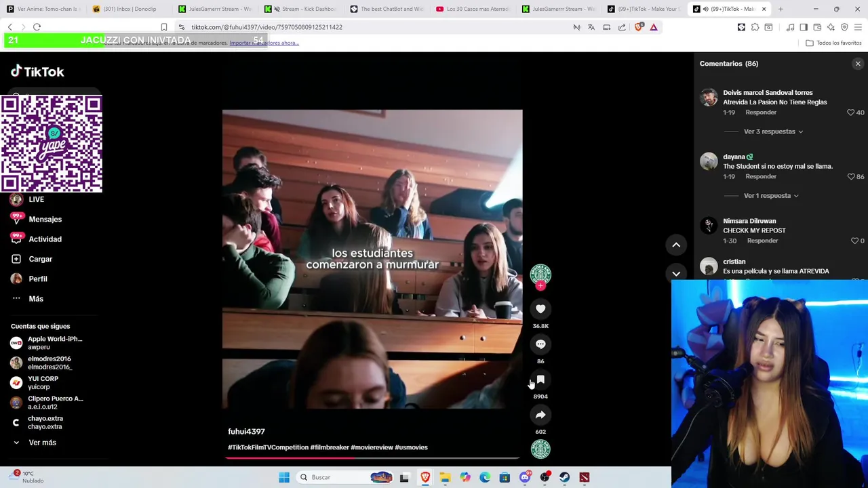Click the #moviereview hashtag
The width and height of the screenshot is (868, 488).
click(x=372, y=447)
